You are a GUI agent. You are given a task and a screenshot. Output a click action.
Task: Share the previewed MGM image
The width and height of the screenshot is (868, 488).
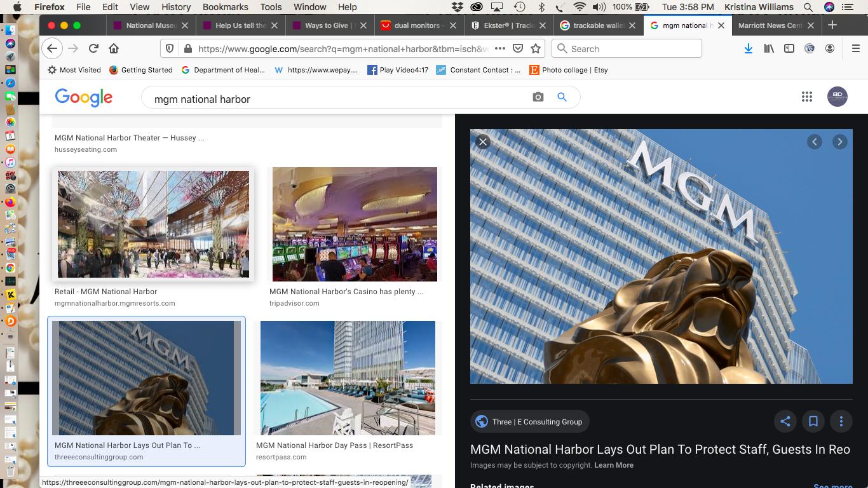(x=785, y=421)
